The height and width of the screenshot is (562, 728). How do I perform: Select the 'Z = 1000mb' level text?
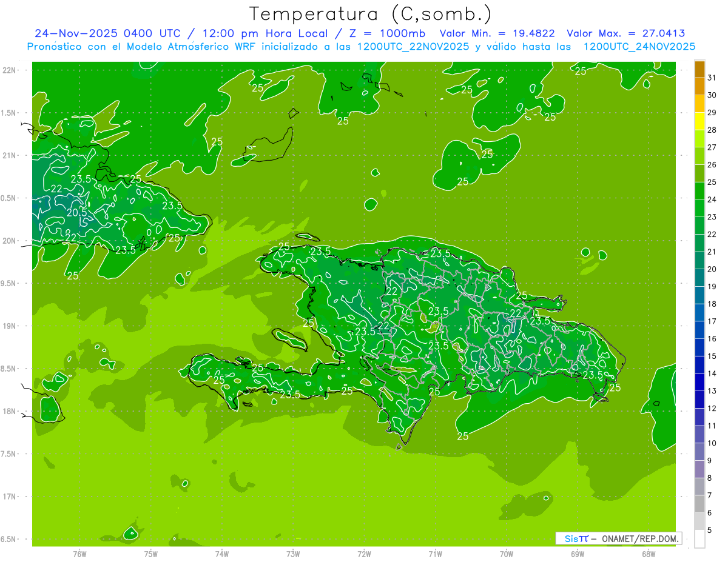386,33
